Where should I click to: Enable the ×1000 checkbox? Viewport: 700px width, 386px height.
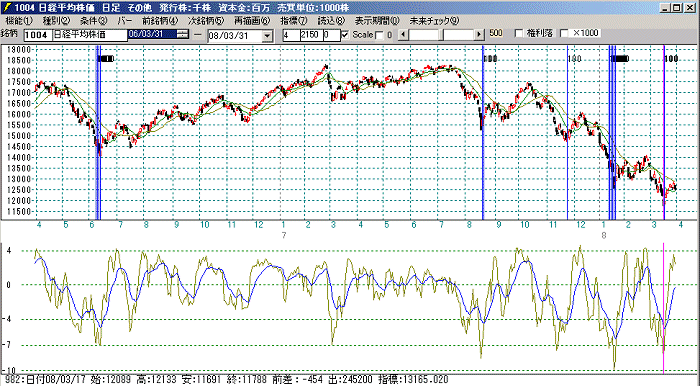pyautogui.click(x=564, y=33)
